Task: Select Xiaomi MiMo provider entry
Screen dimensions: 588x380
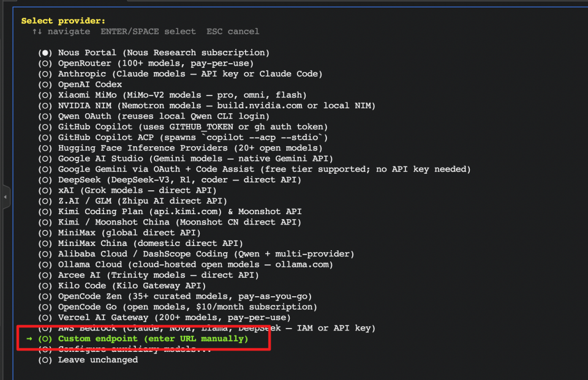Action: 173,95
